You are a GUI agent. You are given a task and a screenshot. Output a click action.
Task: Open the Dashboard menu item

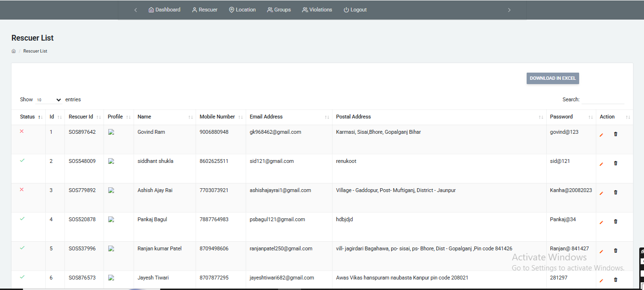pos(165,10)
